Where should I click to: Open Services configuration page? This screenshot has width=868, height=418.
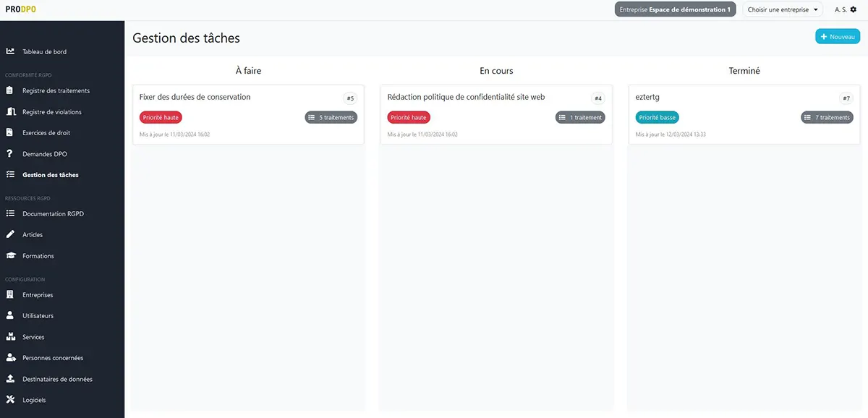(33, 337)
